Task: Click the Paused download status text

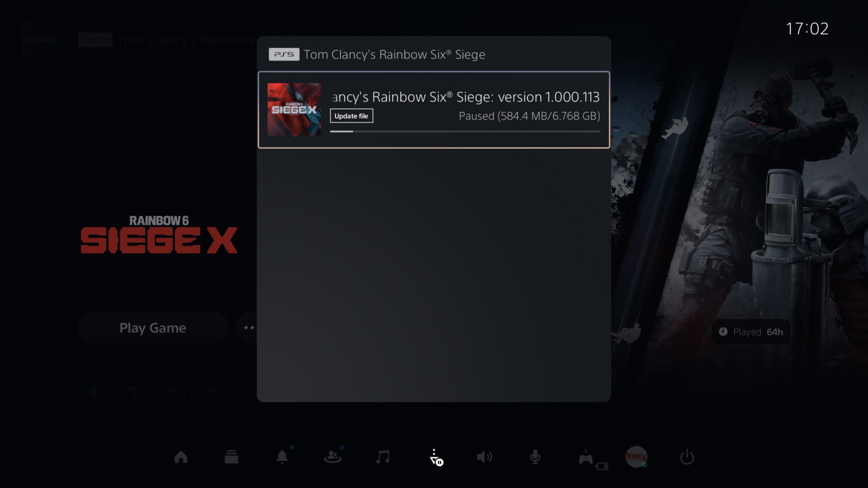Action: click(x=529, y=116)
